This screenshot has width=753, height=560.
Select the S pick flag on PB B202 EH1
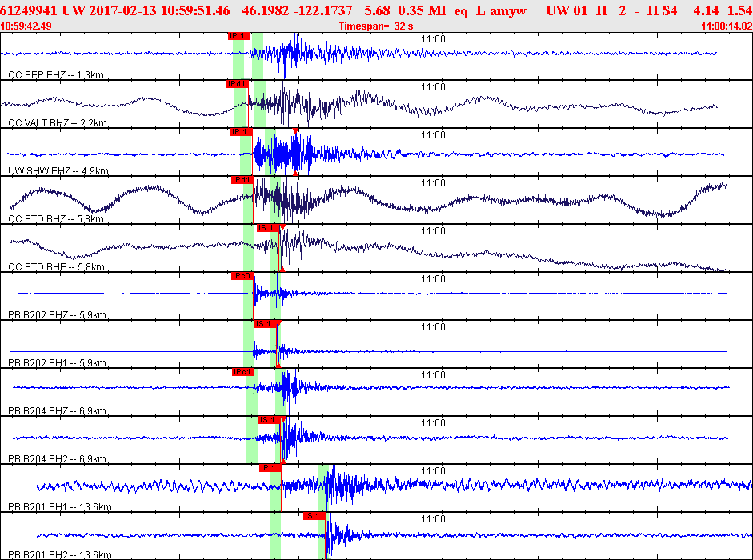coord(265,324)
